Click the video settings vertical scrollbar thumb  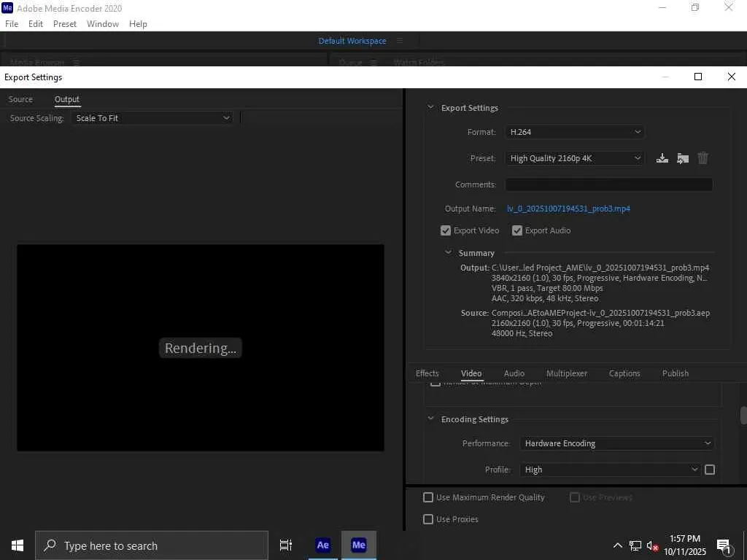(x=743, y=414)
